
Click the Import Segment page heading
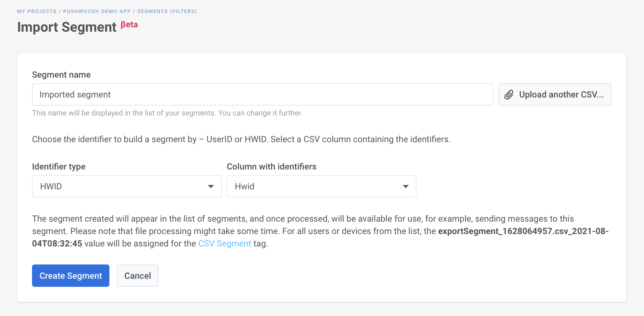pyautogui.click(x=67, y=27)
